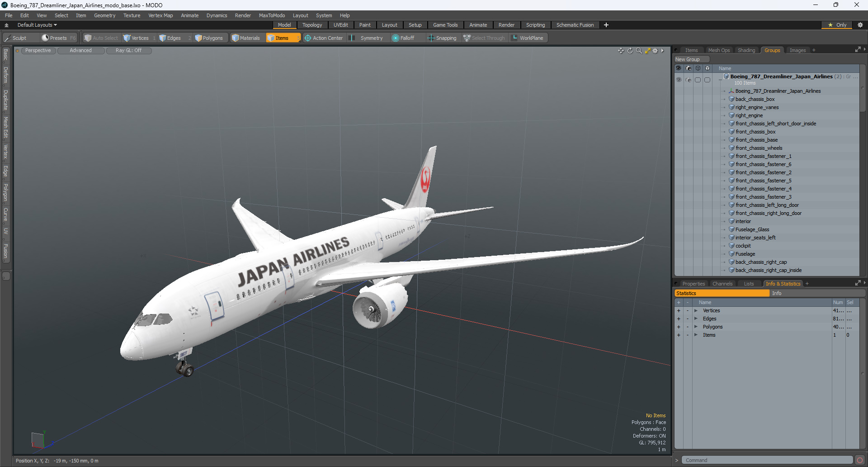
Task: Click inside the Command input field
Action: click(767, 460)
